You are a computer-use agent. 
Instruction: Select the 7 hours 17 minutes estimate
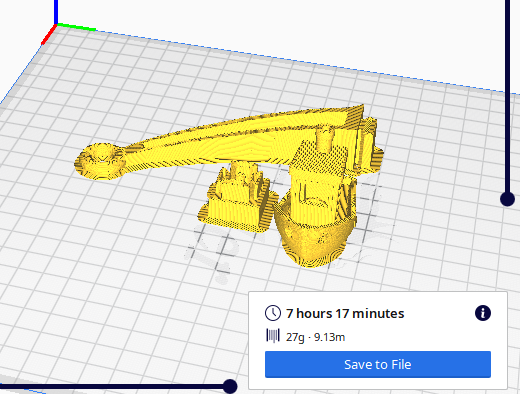[345, 314]
